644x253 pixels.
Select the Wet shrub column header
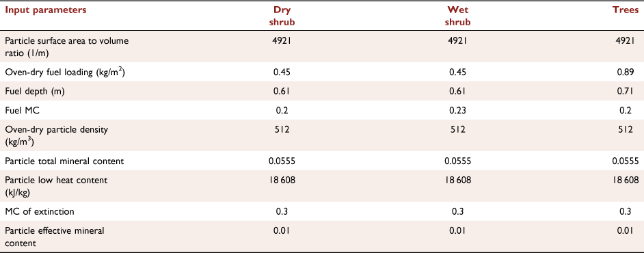(x=458, y=16)
